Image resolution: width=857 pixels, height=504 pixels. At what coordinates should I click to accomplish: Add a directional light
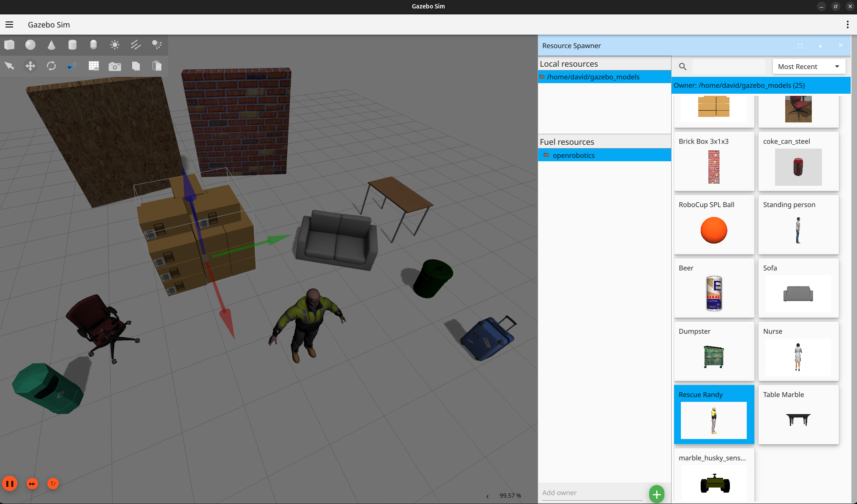tap(136, 45)
